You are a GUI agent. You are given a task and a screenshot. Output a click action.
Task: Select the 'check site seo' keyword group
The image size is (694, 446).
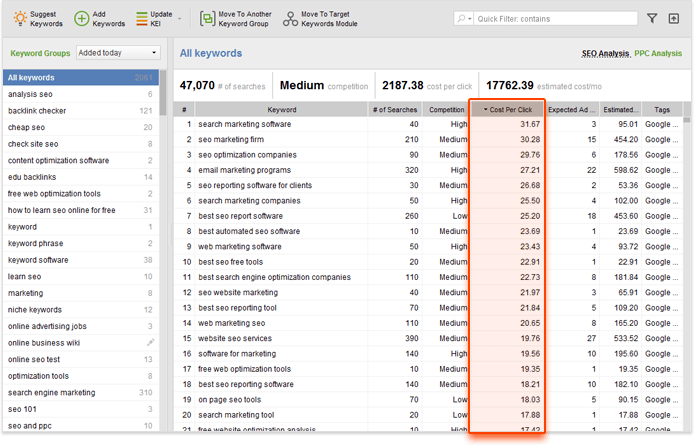pyautogui.click(x=81, y=144)
